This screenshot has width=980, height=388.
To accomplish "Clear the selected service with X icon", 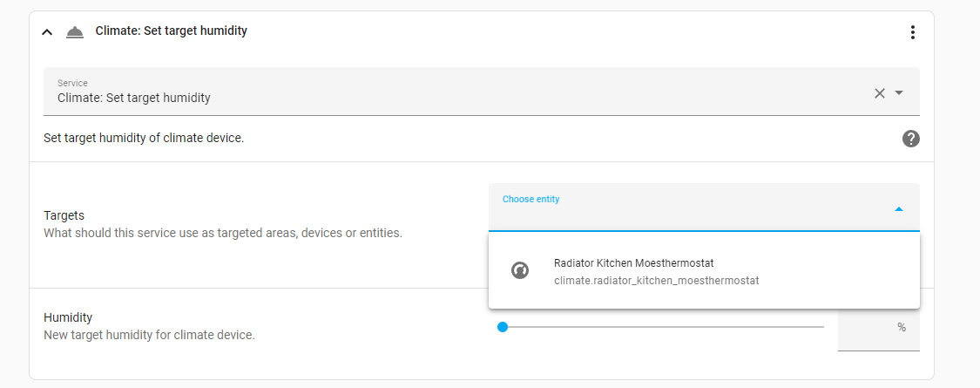I will click(879, 93).
